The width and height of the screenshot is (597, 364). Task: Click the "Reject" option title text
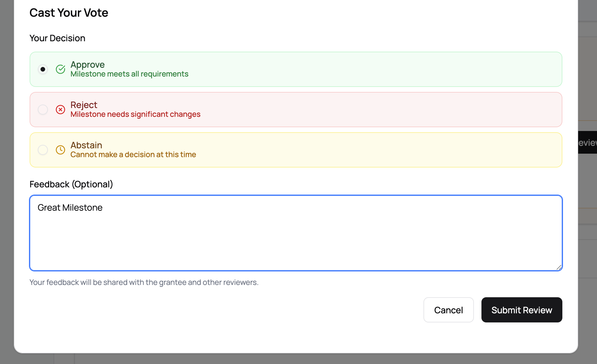click(x=84, y=105)
